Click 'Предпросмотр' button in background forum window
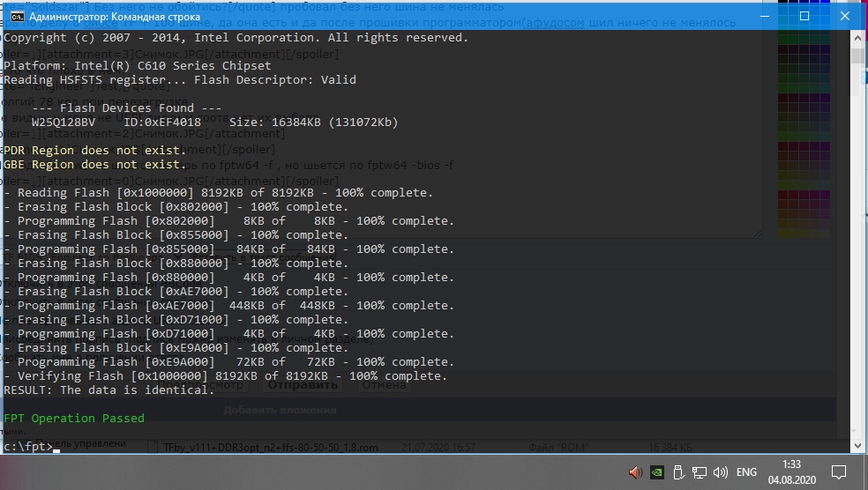Image resolution: width=868 pixels, height=490 pixels. pyautogui.click(x=199, y=385)
